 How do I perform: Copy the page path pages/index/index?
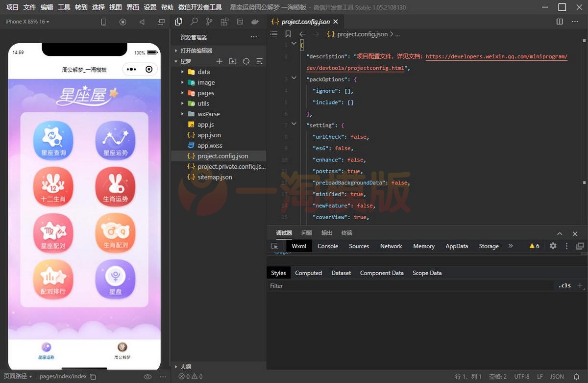click(x=93, y=377)
